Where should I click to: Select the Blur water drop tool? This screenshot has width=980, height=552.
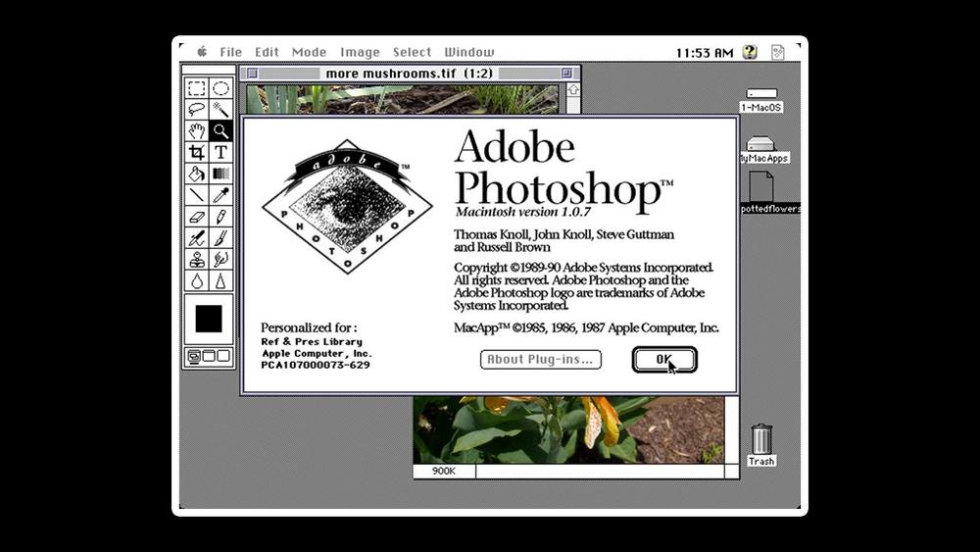196,280
